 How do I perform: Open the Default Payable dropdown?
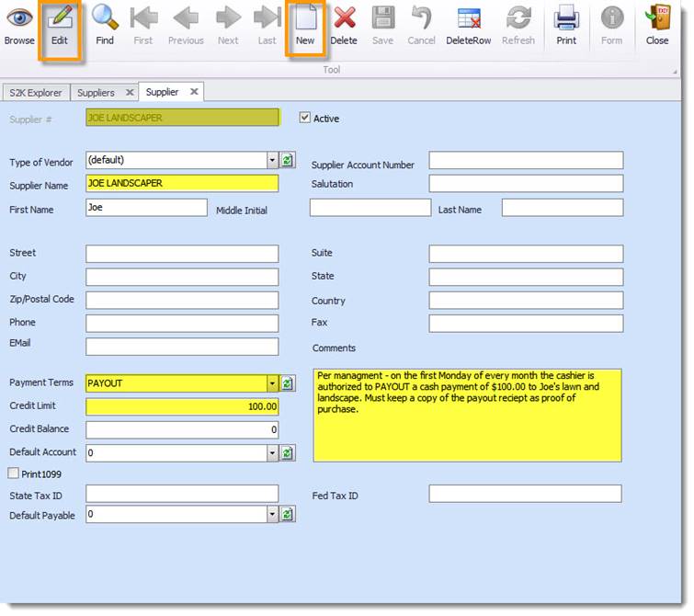(272, 515)
